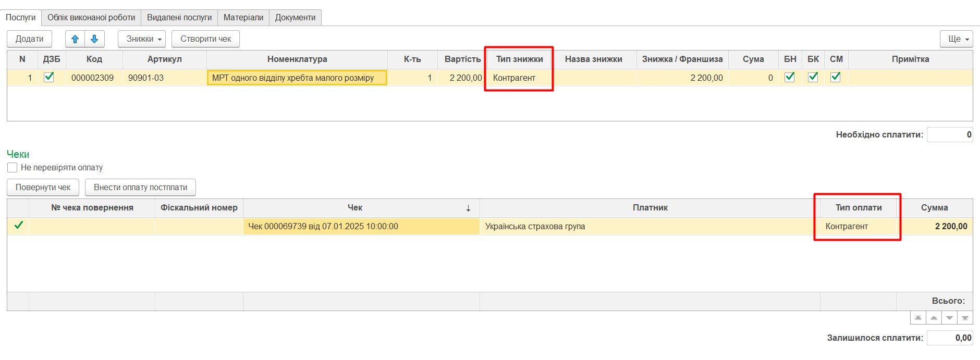Expand the Ще menu
980x360 pixels.
956,39
